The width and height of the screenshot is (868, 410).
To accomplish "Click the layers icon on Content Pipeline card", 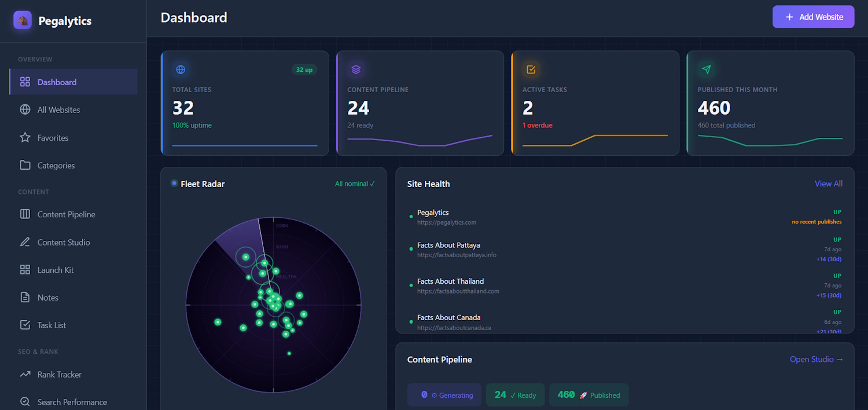I will click(356, 69).
